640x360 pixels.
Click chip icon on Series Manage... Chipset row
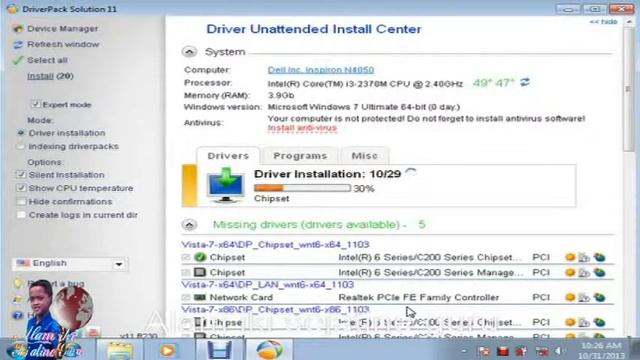point(200,272)
